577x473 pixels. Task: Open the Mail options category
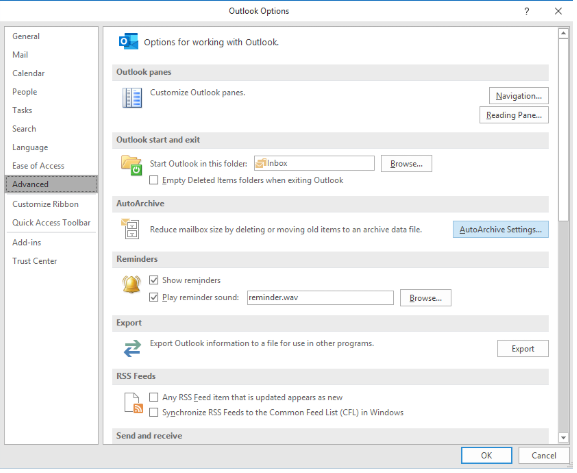coord(20,55)
